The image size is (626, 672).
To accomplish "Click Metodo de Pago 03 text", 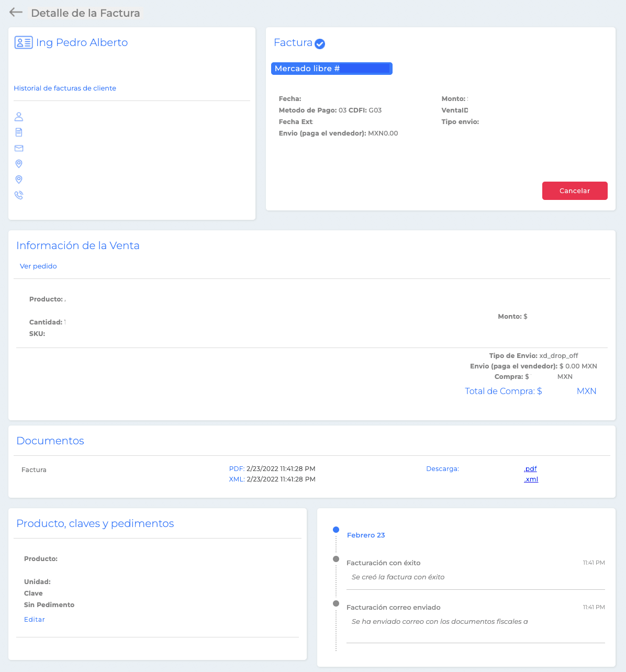I will coord(313,110).
